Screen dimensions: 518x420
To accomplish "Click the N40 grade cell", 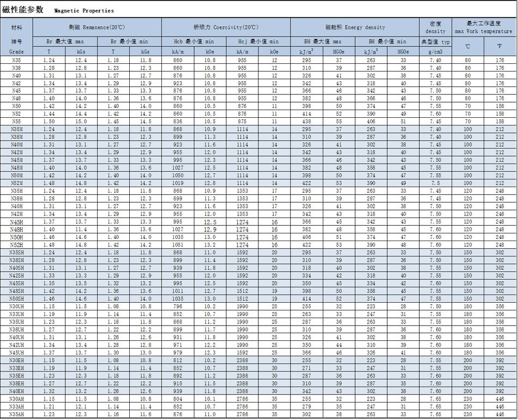I will pos(16,75).
